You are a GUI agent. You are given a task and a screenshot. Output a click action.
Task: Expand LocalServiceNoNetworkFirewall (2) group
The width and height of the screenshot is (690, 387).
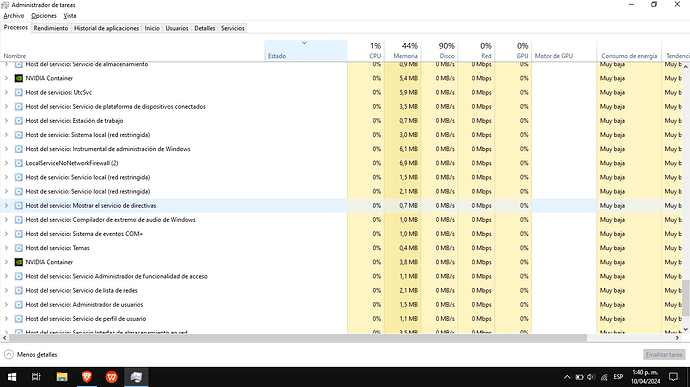tap(6, 163)
